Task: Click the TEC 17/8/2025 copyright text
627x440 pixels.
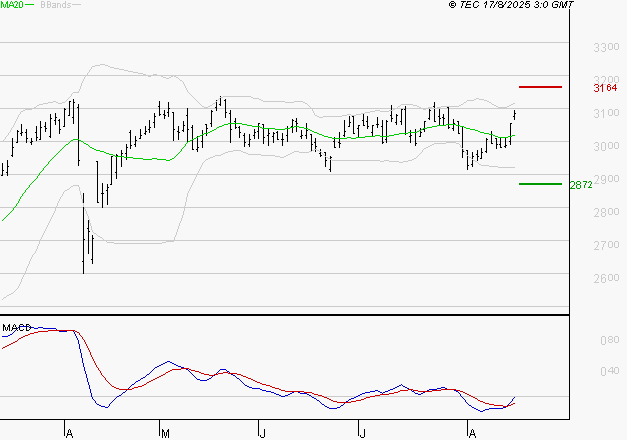Action: pos(511,5)
